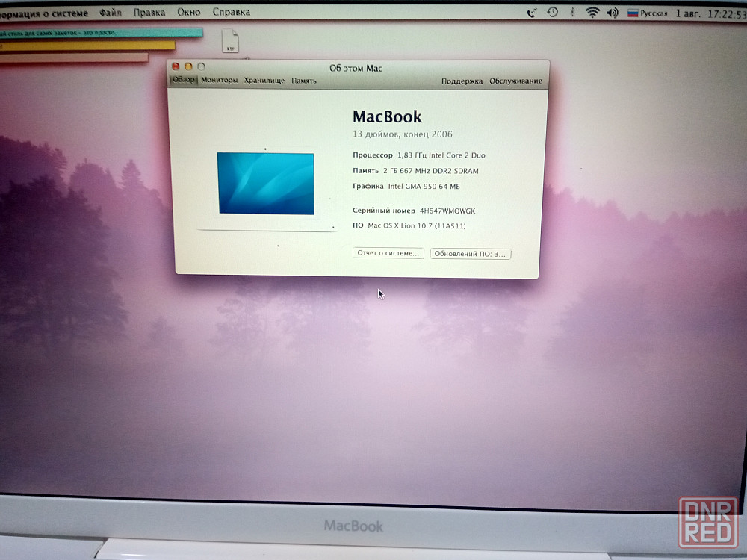
Task: Click Mac OS X Lion 10.7 version text
Action: click(417, 225)
